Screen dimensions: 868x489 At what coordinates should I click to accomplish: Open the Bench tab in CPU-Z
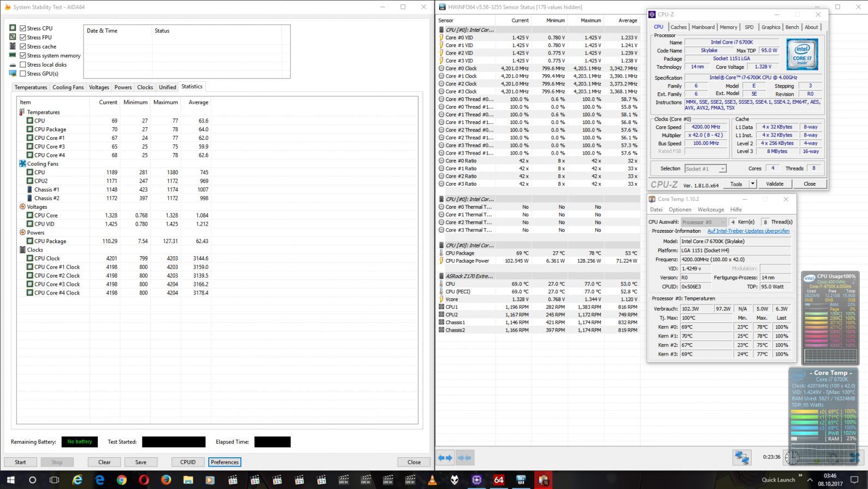(792, 27)
